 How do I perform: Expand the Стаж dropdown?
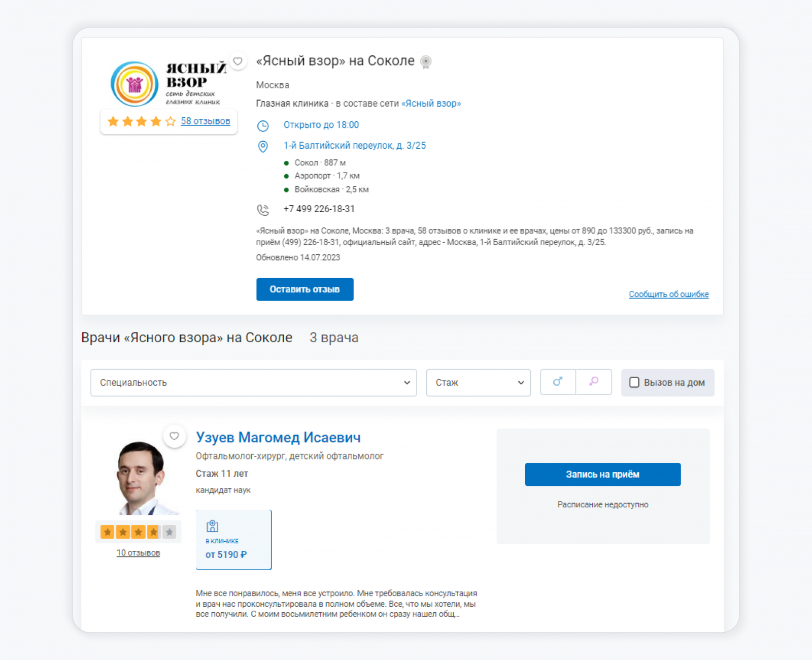[479, 383]
